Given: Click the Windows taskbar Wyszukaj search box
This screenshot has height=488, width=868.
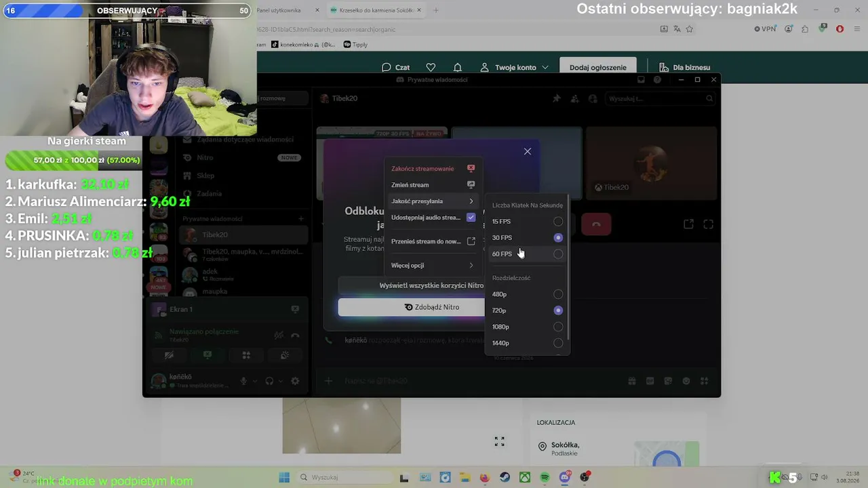Looking at the screenshot, I should pos(344,477).
